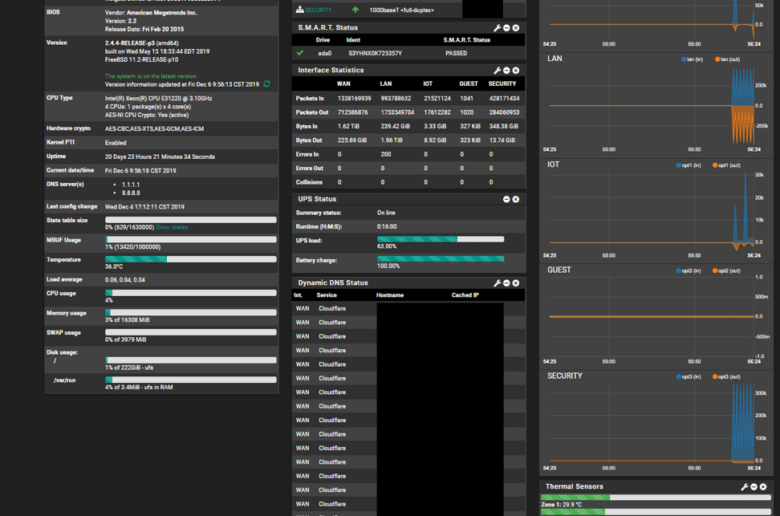Close the S.M.A.R.T. Status widget

coord(516,28)
